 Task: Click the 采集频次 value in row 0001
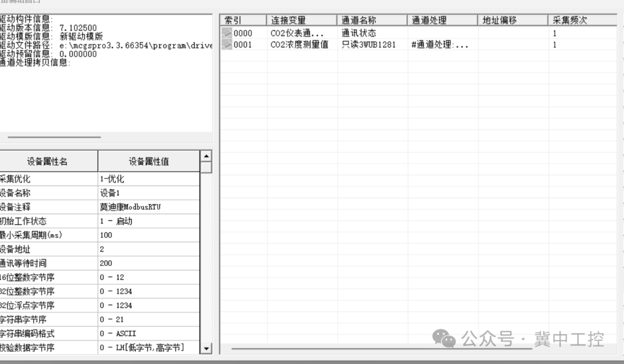(x=554, y=45)
